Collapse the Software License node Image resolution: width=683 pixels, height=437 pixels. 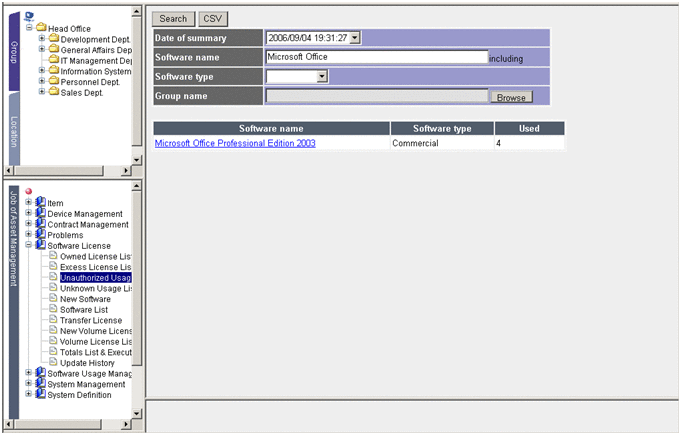(x=28, y=245)
